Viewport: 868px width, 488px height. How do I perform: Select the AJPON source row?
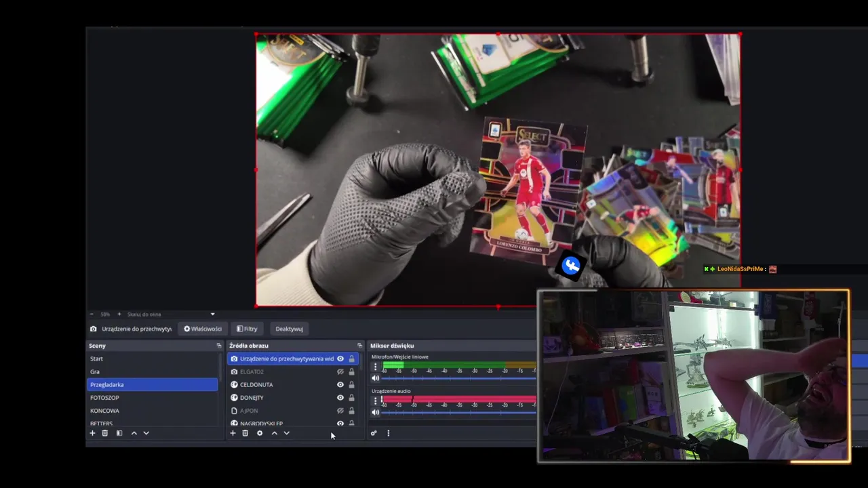pyautogui.click(x=293, y=411)
